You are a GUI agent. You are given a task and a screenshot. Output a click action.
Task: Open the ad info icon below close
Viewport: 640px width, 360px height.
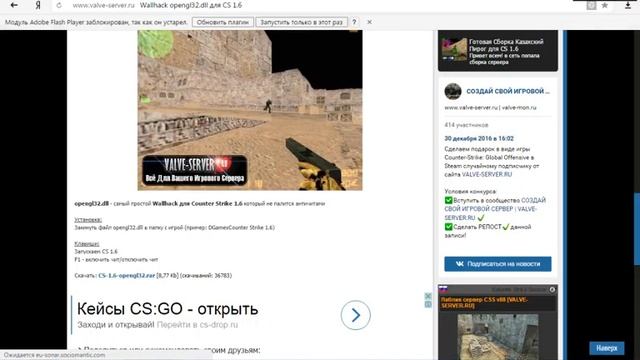pyautogui.click(x=428, y=304)
